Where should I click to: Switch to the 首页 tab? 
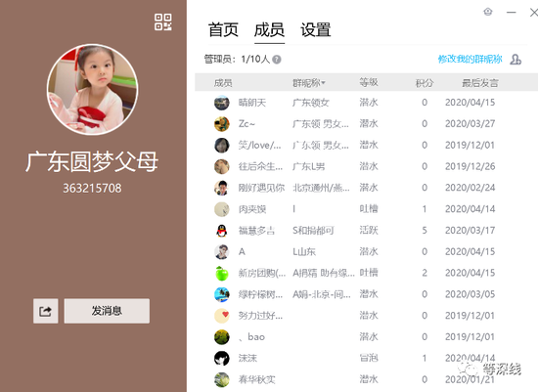223,29
